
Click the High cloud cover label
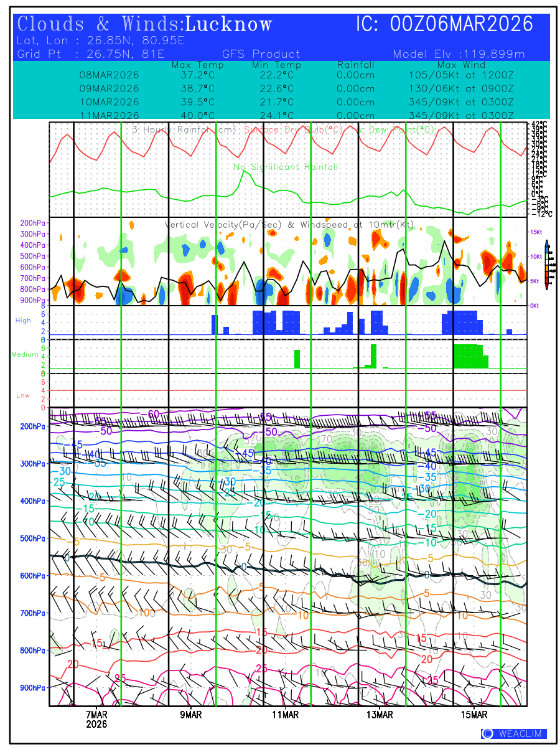click(x=23, y=321)
